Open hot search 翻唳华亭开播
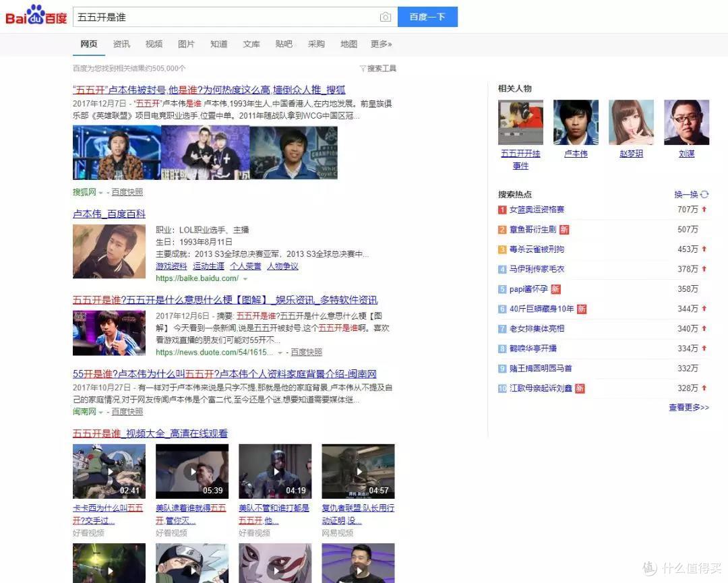This screenshot has height=583, width=728. pyautogui.click(x=533, y=348)
